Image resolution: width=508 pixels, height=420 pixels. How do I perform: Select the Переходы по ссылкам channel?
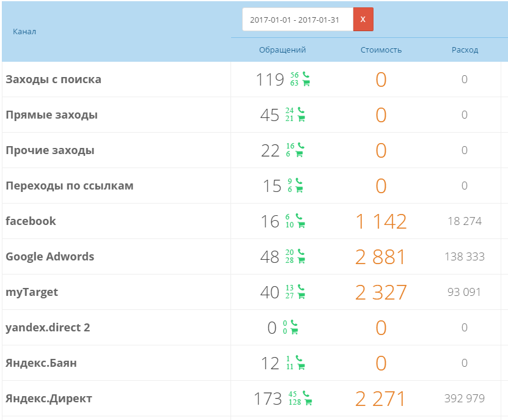[69, 186]
